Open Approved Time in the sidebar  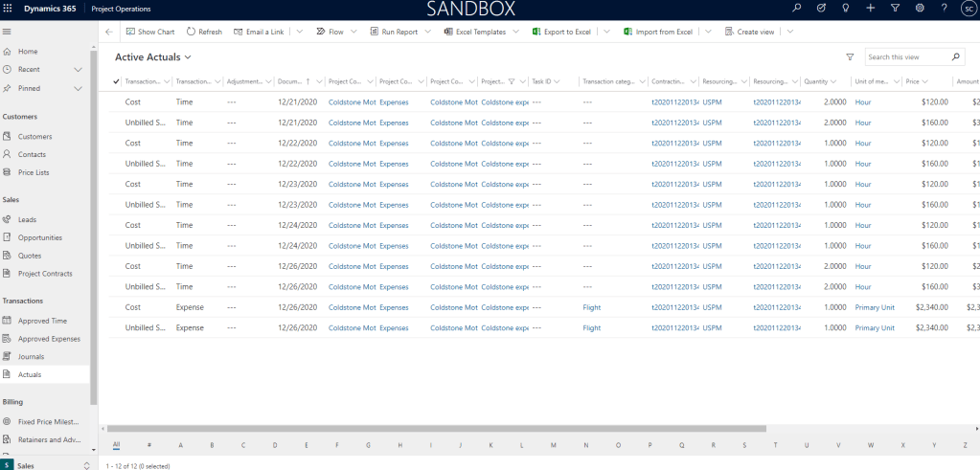43,321
